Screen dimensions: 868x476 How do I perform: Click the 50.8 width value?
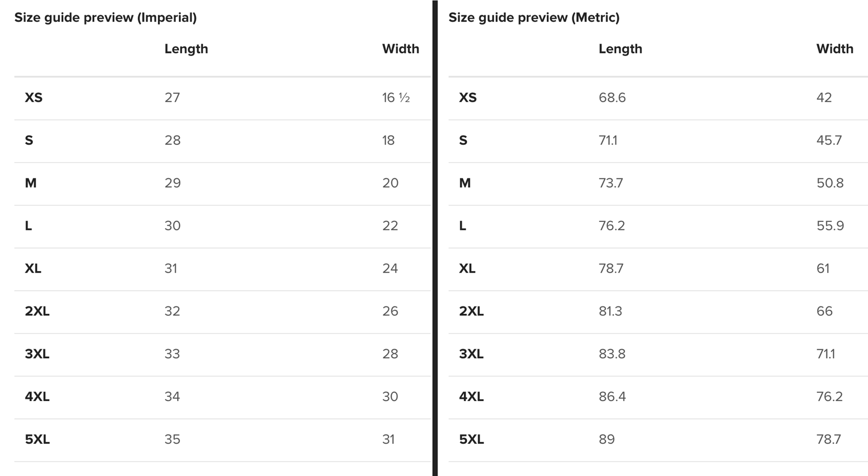830,183
